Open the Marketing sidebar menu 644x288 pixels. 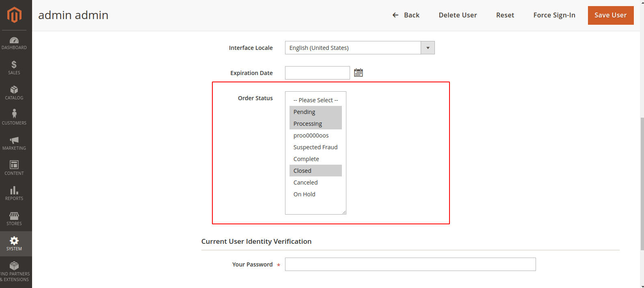[14, 143]
